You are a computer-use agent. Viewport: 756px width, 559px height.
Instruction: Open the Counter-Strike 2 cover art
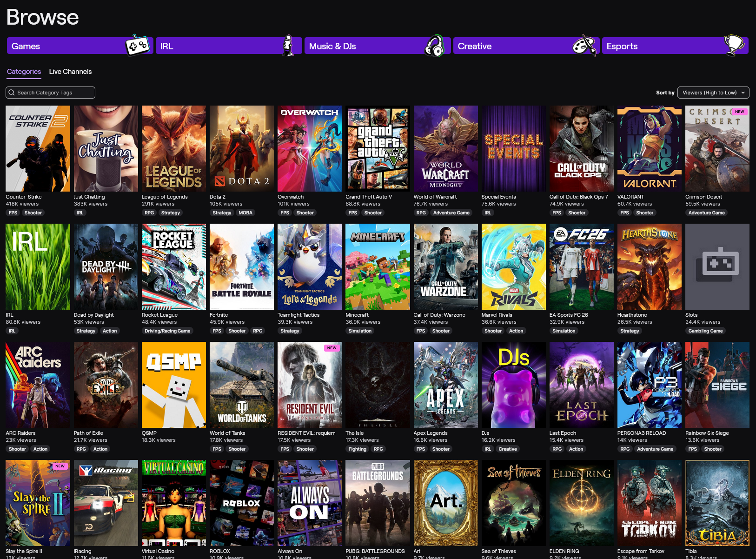[38, 148]
